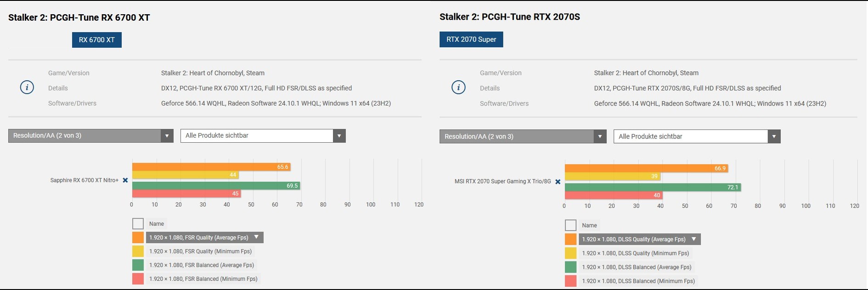
Task: Click details text mentioning RX 6700 XT/12G
Action: pos(256,88)
